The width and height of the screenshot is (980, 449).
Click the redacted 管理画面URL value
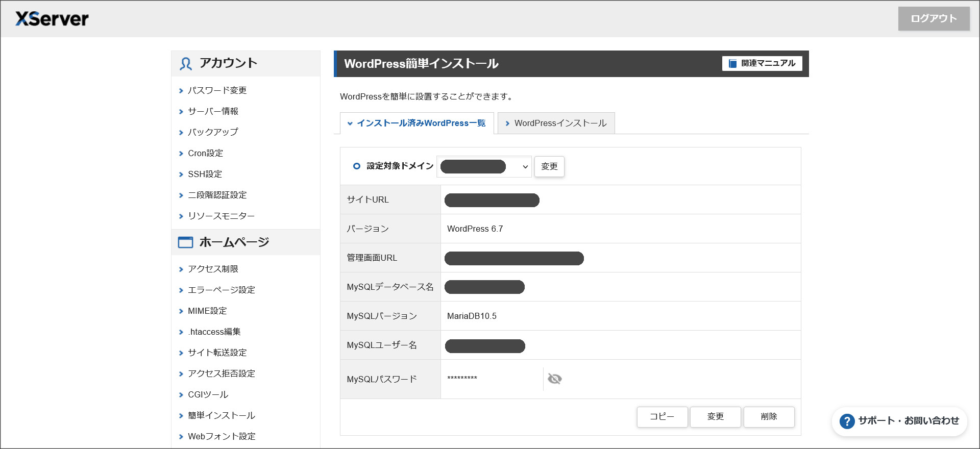pyautogui.click(x=514, y=258)
